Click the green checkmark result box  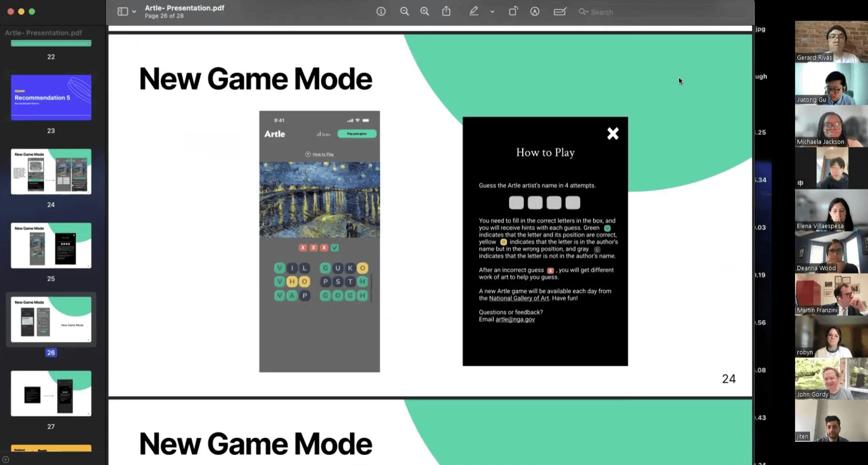[335, 247]
